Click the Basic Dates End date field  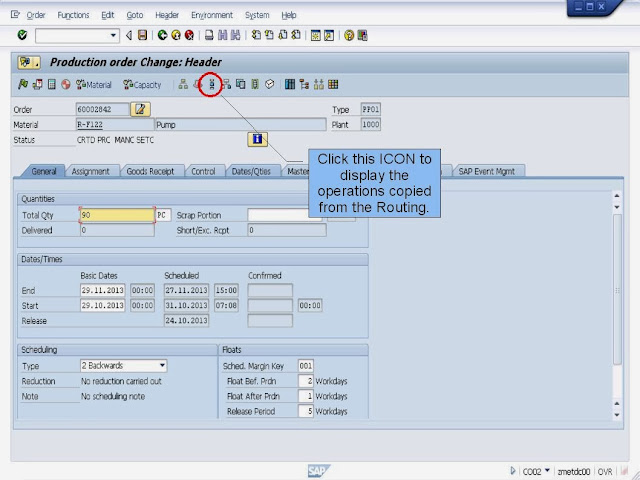pos(102,290)
